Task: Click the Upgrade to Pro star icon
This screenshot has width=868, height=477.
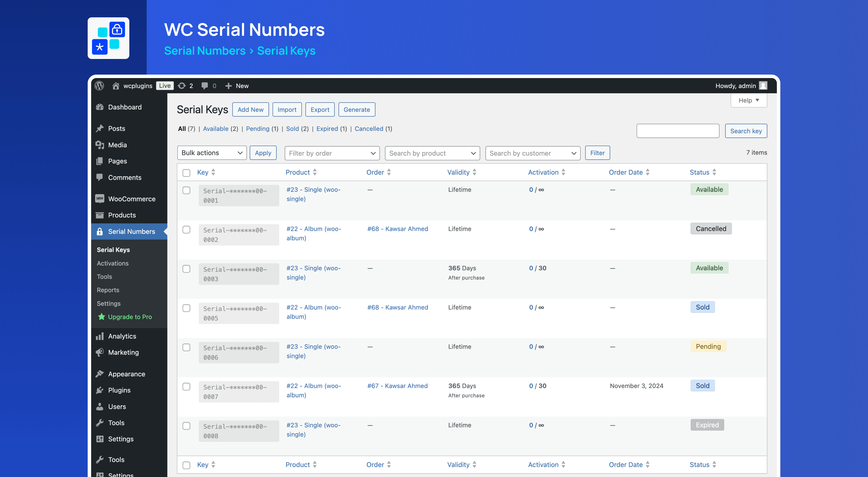Action: click(x=101, y=316)
